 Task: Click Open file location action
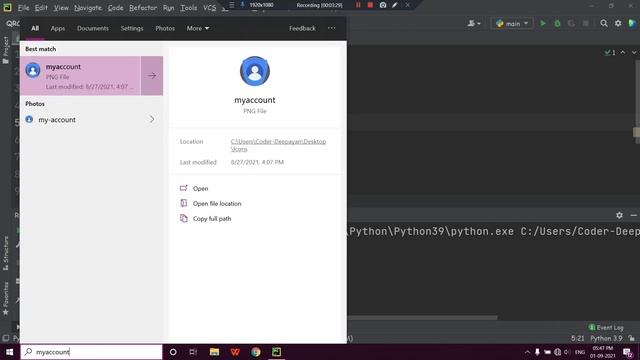217,204
